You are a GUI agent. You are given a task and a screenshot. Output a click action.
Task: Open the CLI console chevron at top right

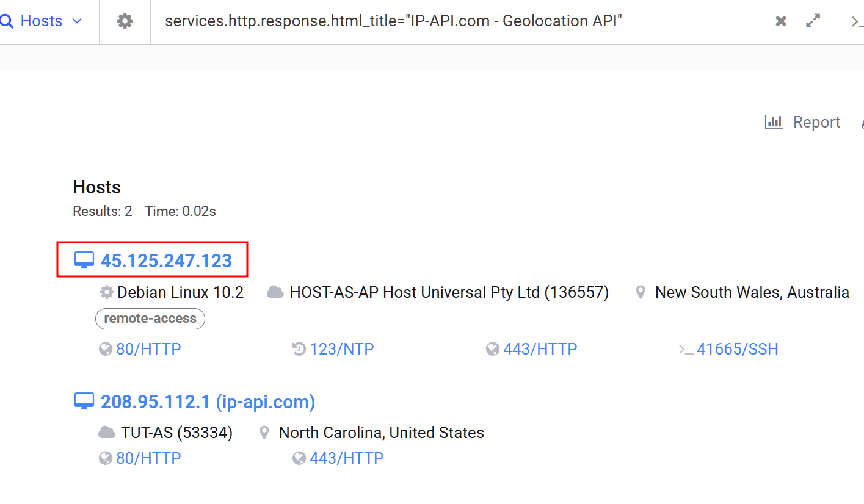coord(857,21)
